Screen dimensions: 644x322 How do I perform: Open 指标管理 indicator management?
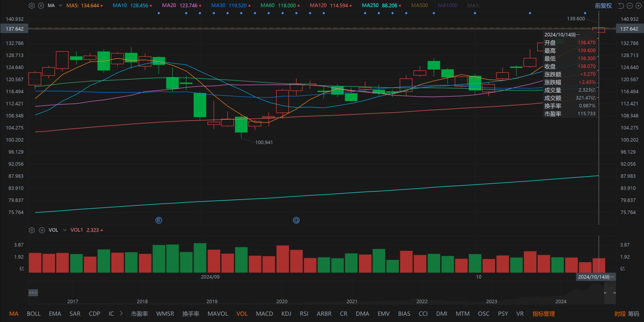[x=544, y=314]
